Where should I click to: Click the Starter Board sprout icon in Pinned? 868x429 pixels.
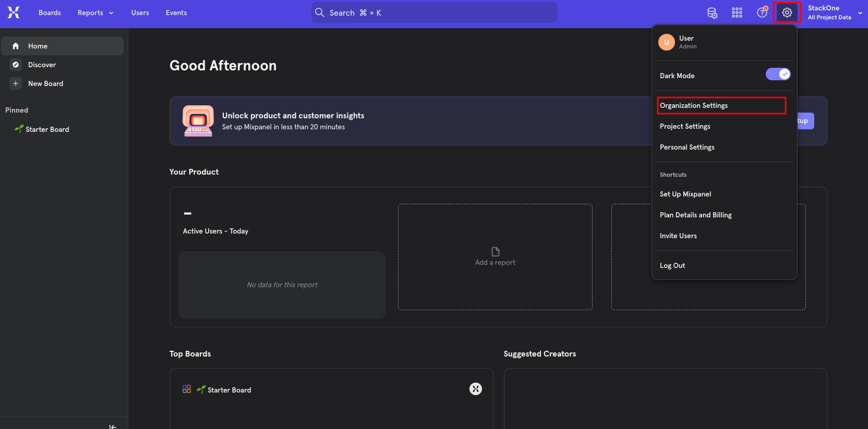pyautogui.click(x=19, y=129)
